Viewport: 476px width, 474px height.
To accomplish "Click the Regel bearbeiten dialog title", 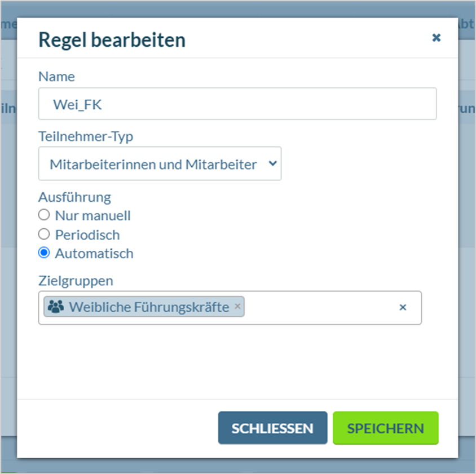I will click(x=112, y=40).
